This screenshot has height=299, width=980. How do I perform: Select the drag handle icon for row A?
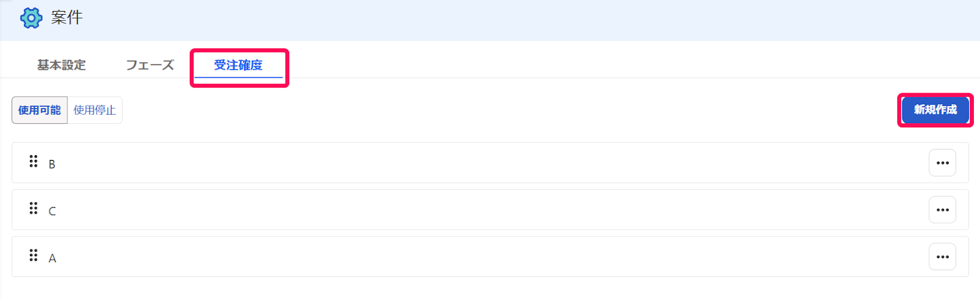click(x=34, y=255)
